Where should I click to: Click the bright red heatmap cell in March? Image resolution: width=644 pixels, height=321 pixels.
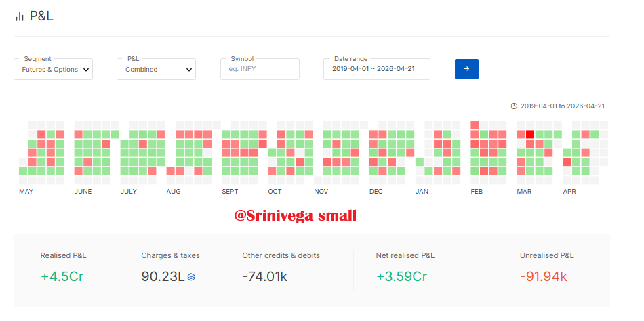pos(530,134)
